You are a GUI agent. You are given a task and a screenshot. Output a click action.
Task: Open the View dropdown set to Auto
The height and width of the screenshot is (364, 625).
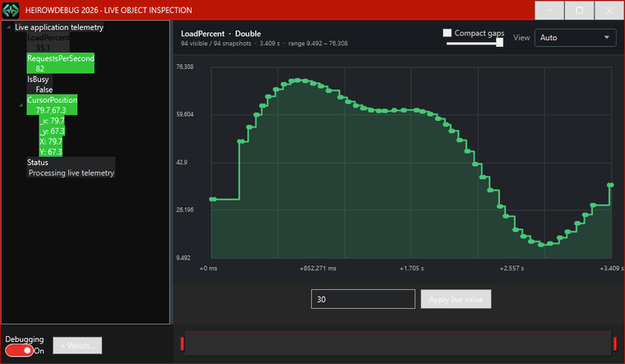(x=575, y=38)
